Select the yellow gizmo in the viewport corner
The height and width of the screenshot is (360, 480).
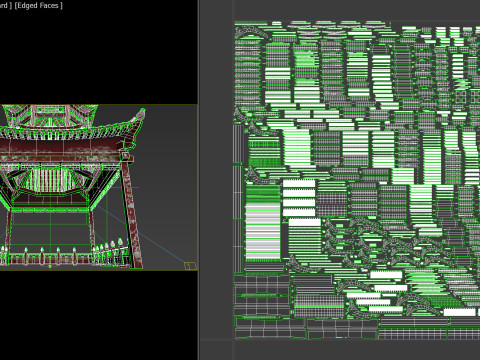pyautogui.click(x=190, y=266)
